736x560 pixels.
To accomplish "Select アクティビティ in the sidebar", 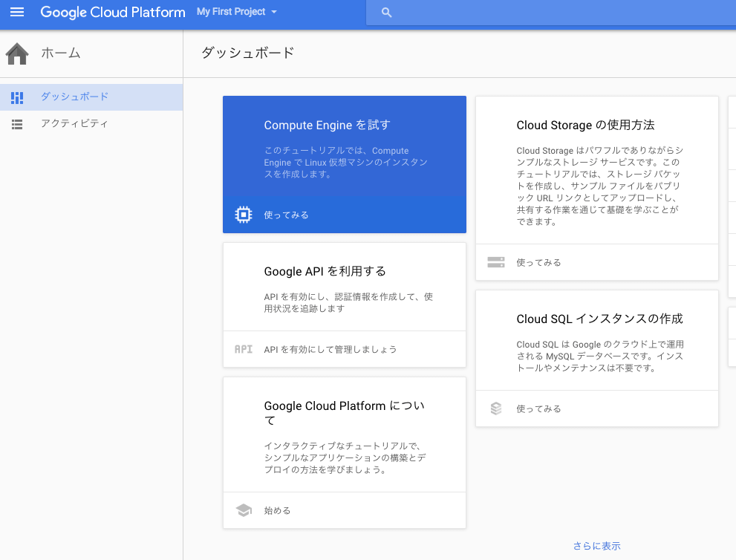I will pos(74,124).
